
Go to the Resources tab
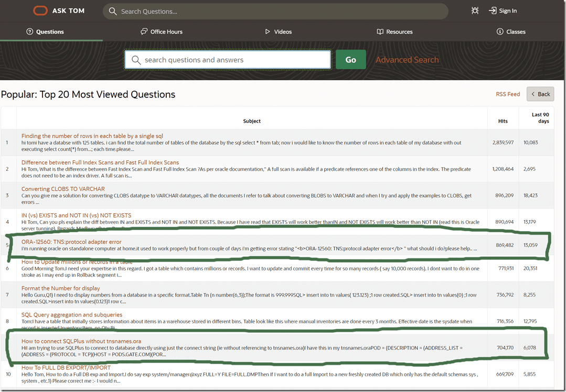pyautogui.click(x=394, y=31)
